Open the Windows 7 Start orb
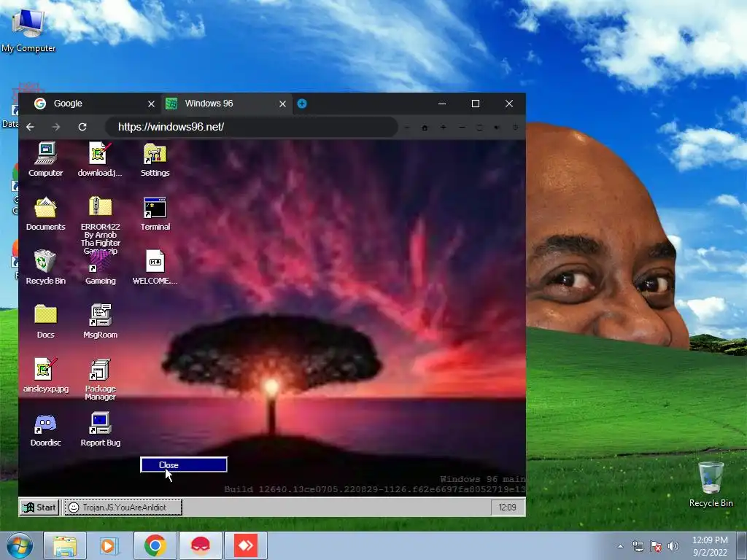 20,545
